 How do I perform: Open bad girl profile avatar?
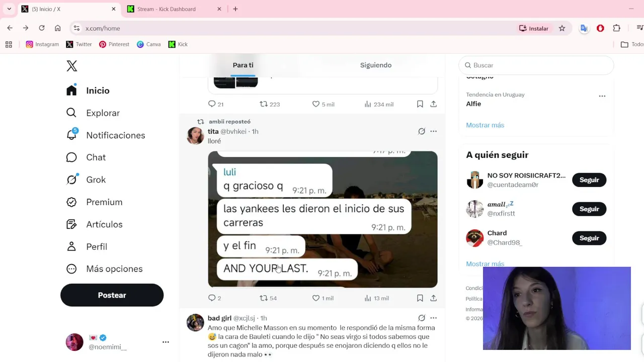click(x=195, y=322)
